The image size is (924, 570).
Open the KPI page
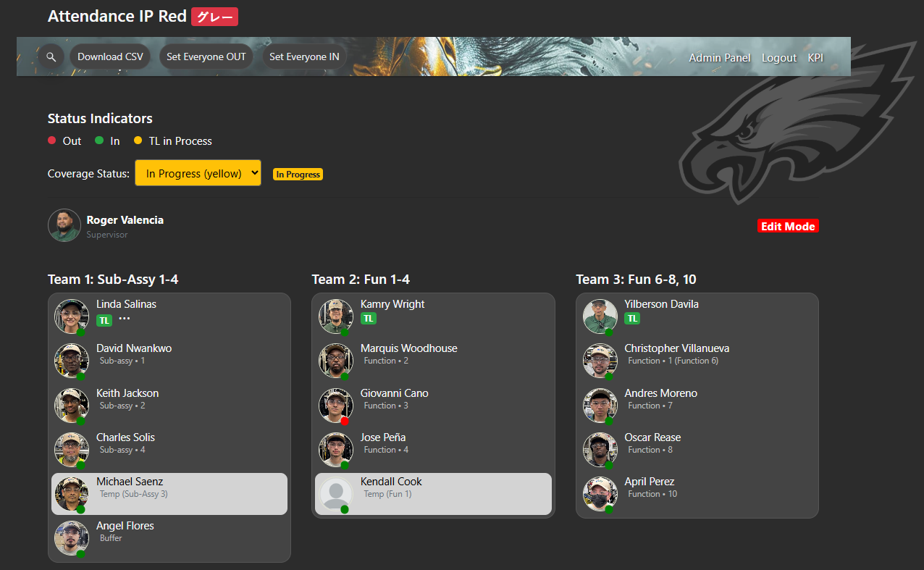815,58
